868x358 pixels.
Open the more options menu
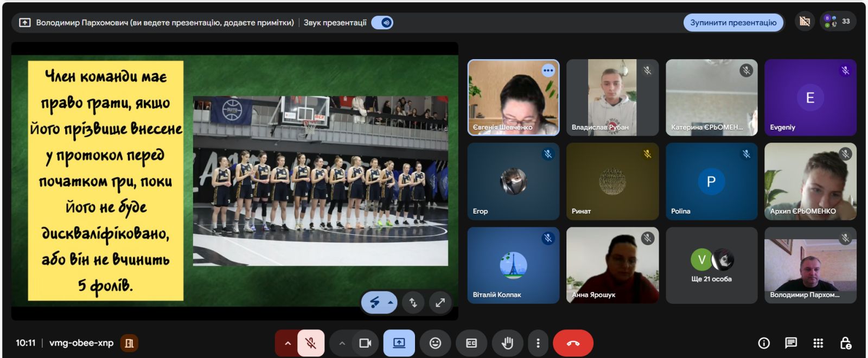(538, 343)
